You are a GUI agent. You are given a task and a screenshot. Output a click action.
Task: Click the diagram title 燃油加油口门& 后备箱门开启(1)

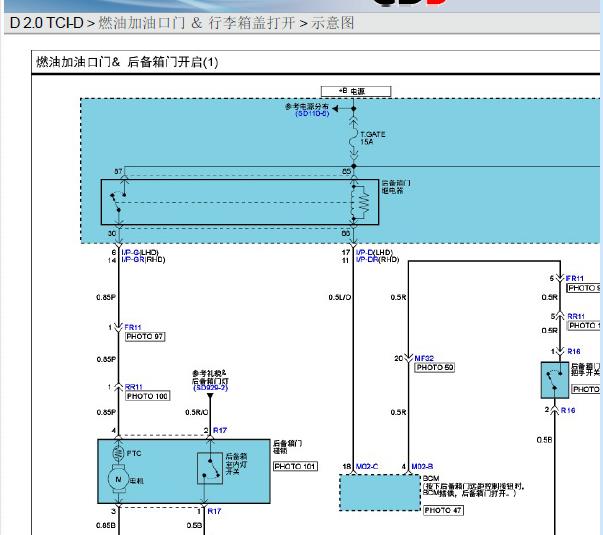(127, 62)
